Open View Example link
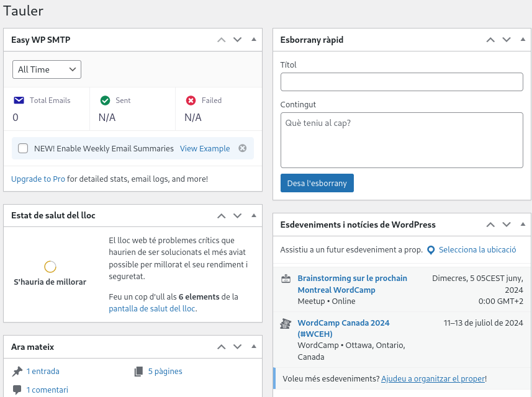 click(x=205, y=148)
